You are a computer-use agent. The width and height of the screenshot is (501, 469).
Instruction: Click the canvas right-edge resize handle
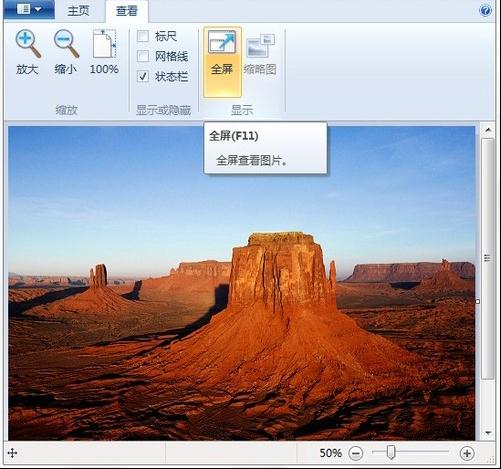478,301
